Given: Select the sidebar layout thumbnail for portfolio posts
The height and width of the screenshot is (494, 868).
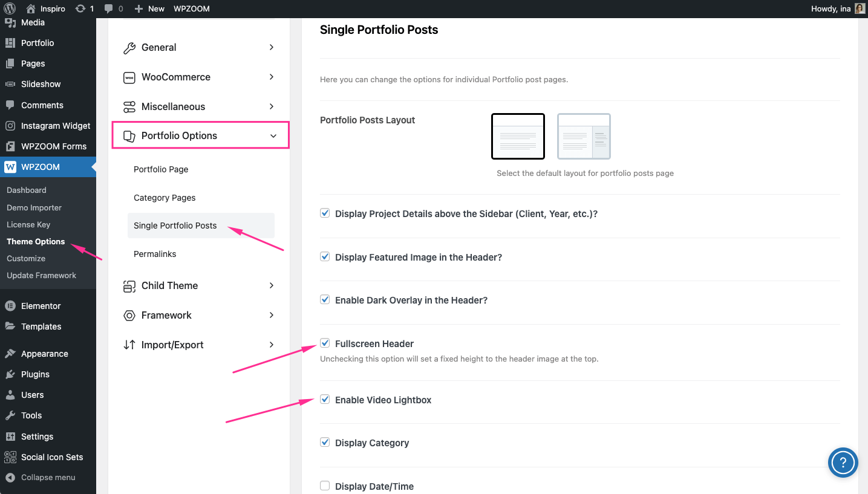Looking at the screenshot, I should click(584, 136).
